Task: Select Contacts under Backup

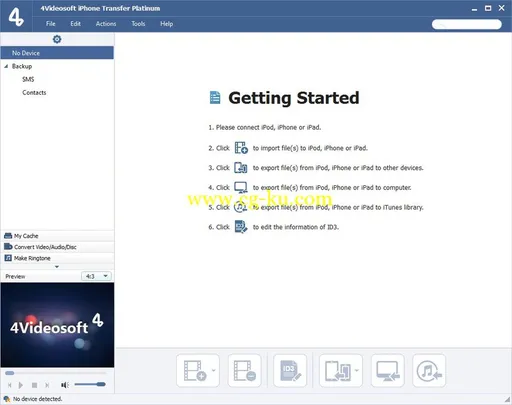Action: 34,93
